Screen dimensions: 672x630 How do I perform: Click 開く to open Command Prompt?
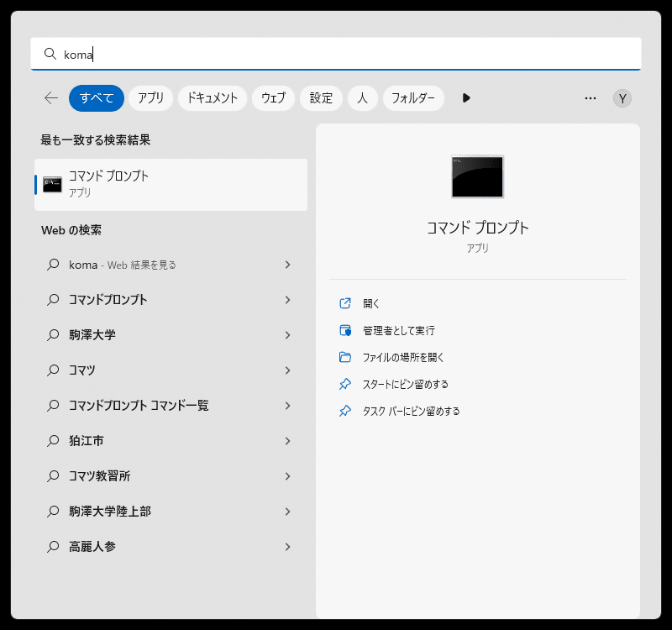tap(371, 303)
